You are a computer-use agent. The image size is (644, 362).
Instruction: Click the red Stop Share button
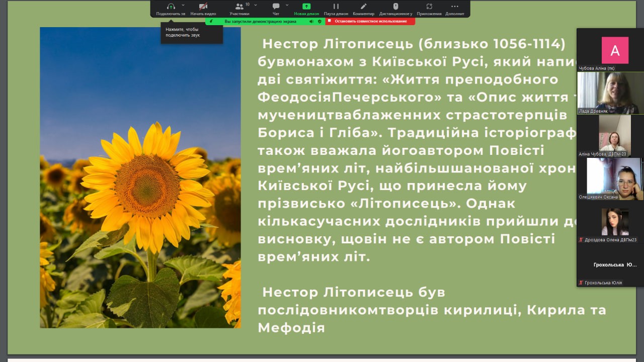(370, 21)
